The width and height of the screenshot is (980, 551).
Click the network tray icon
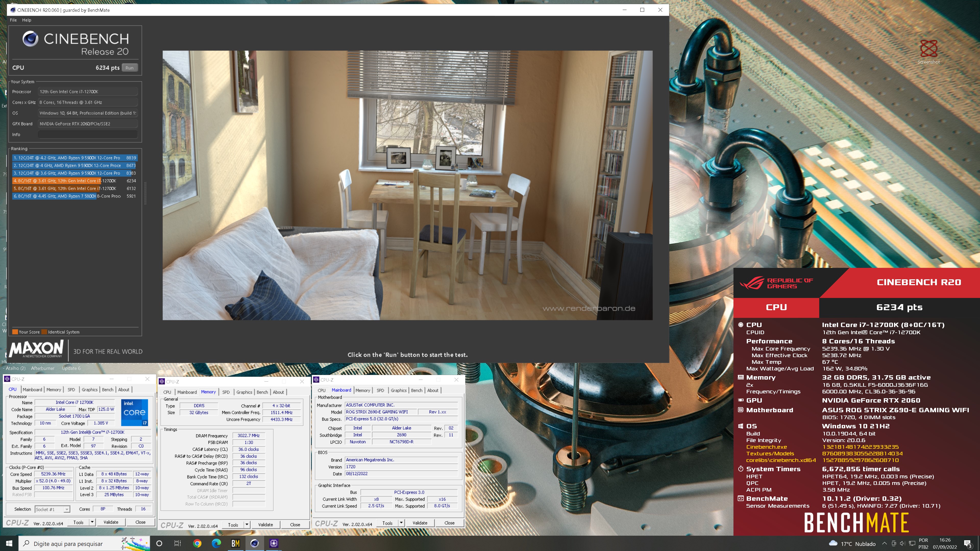[912, 543]
